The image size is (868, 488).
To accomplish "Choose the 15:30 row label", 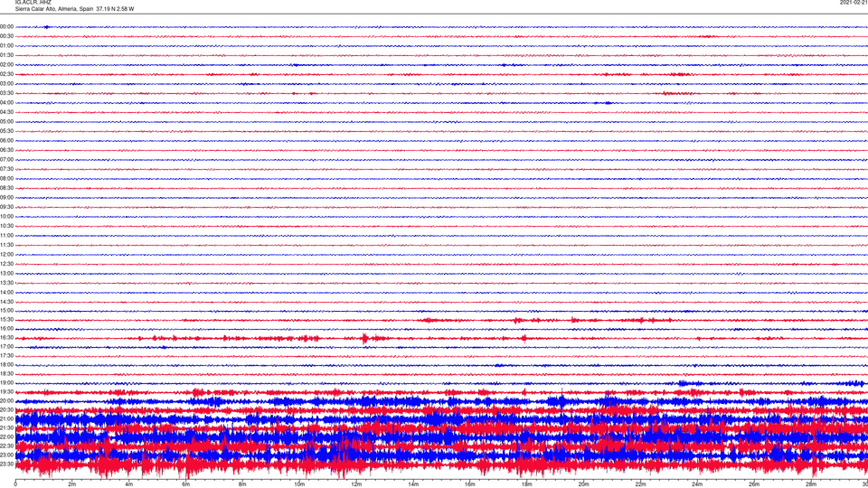I will 6,320.
